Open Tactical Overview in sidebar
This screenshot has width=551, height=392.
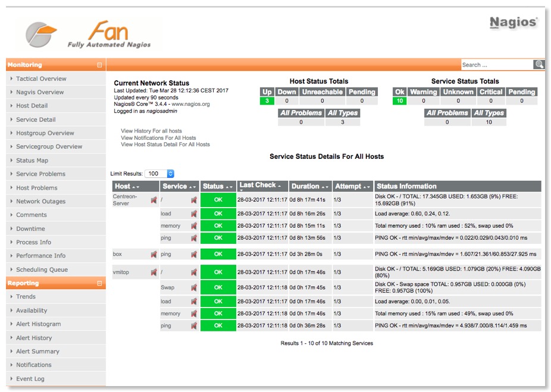click(41, 79)
